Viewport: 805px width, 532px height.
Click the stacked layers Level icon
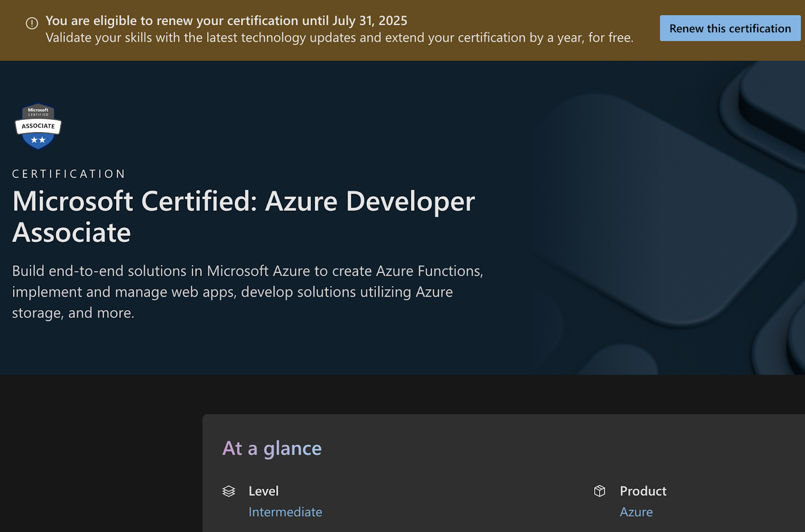(229, 491)
